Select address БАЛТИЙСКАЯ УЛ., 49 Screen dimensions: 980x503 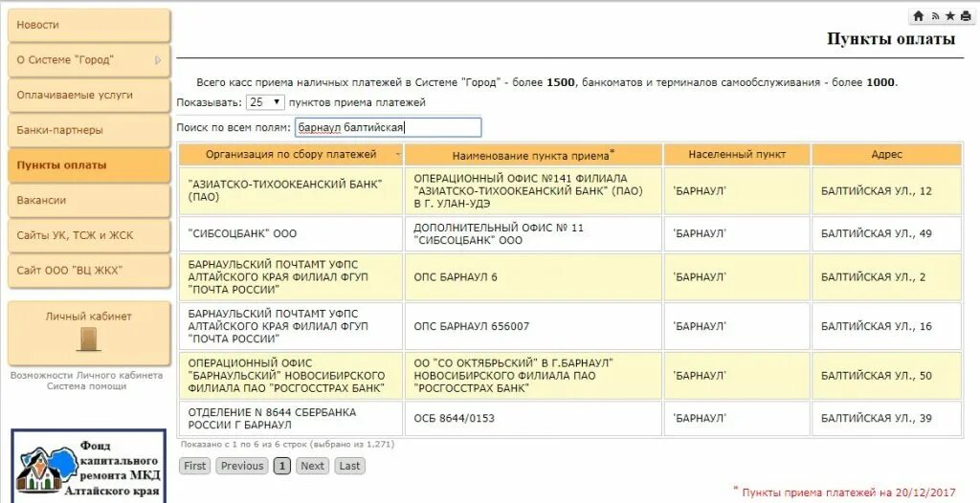click(886, 233)
